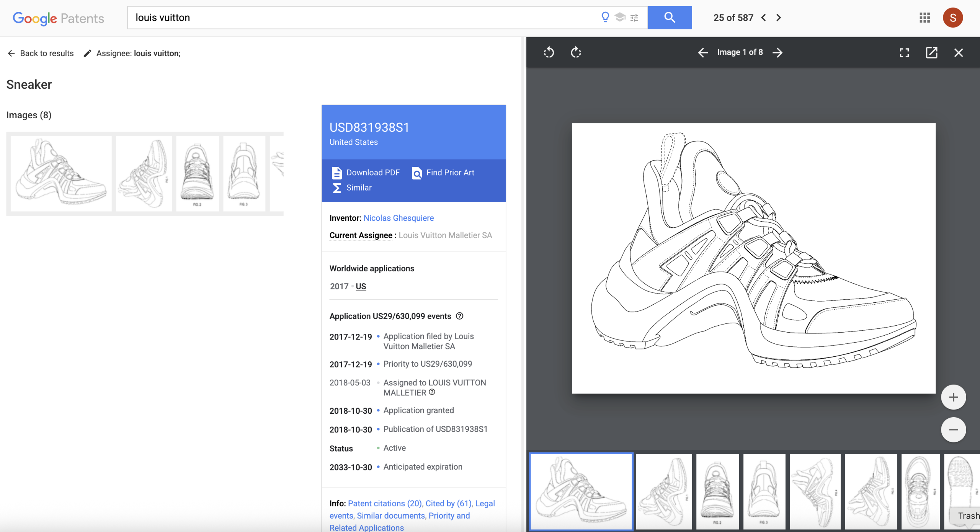
Task: Open advanced search options sliders icon
Action: pyautogui.click(x=634, y=18)
